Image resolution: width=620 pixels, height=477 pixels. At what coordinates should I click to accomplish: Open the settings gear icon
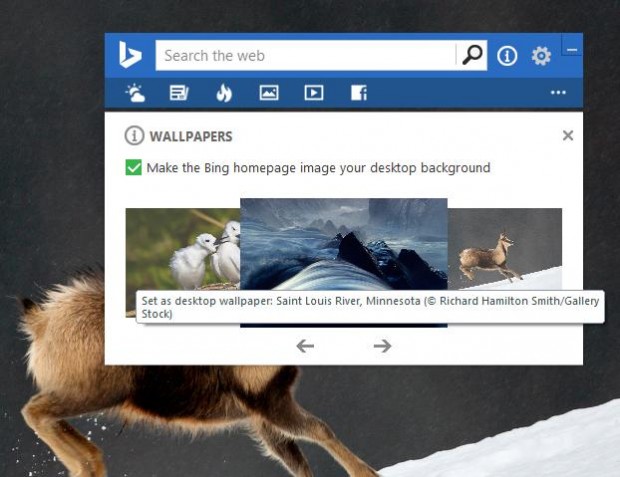pyautogui.click(x=541, y=56)
